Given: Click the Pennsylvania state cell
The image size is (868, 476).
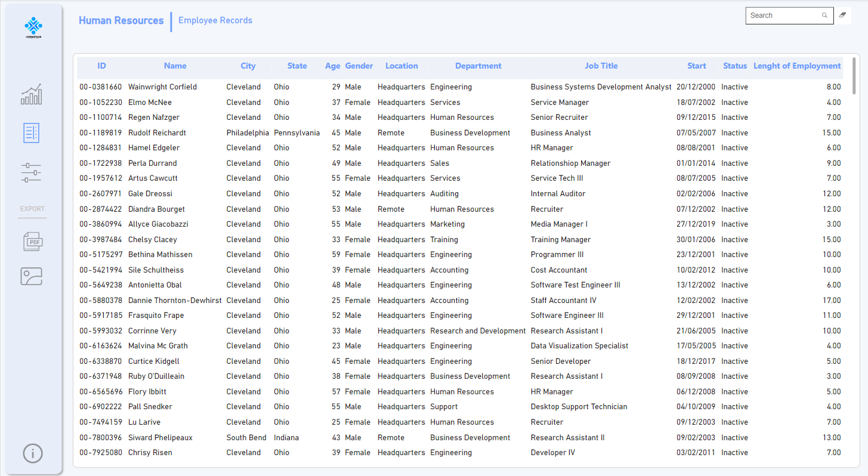Looking at the screenshot, I should click(296, 133).
